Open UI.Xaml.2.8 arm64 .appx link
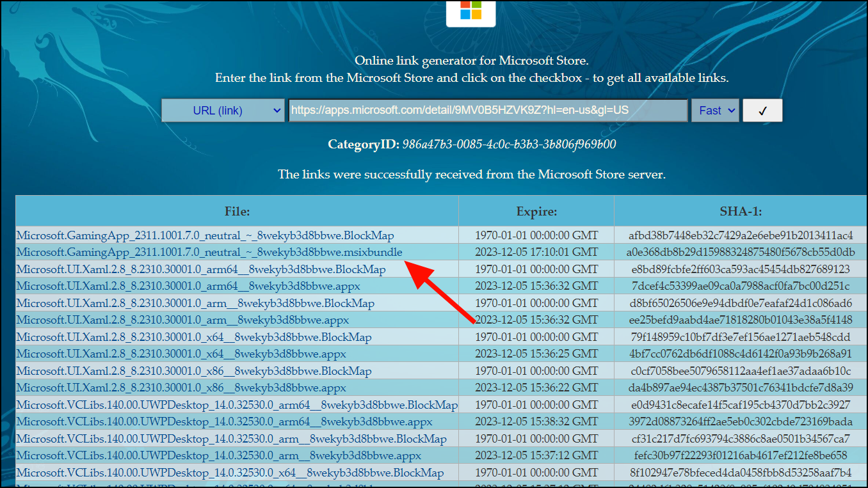The image size is (868, 488). pyautogui.click(x=188, y=286)
